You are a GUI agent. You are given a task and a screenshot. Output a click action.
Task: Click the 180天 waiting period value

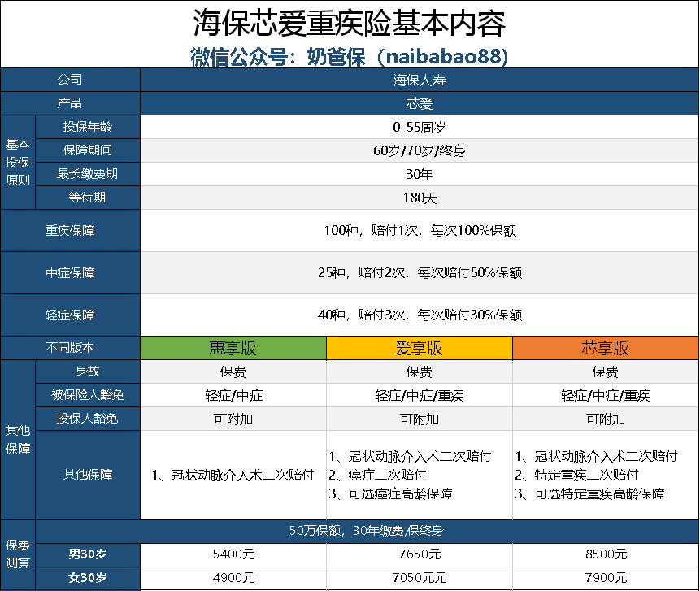[420, 198]
